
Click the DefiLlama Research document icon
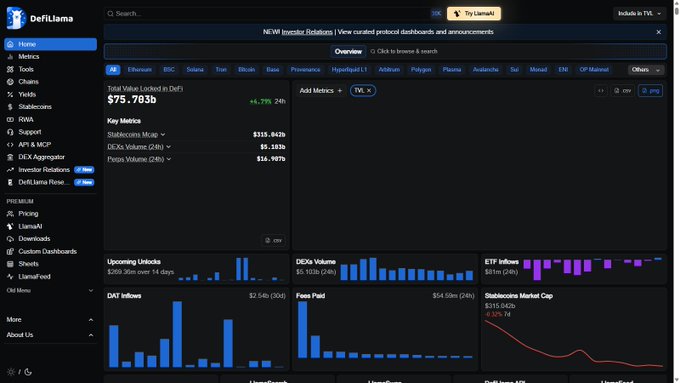tap(10, 182)
